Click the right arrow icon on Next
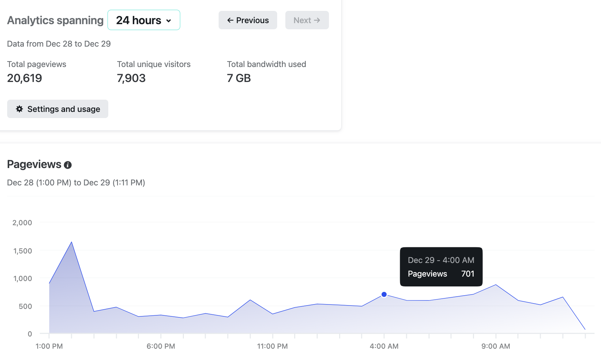Screen dimensions: 601x364 (317, 20)
